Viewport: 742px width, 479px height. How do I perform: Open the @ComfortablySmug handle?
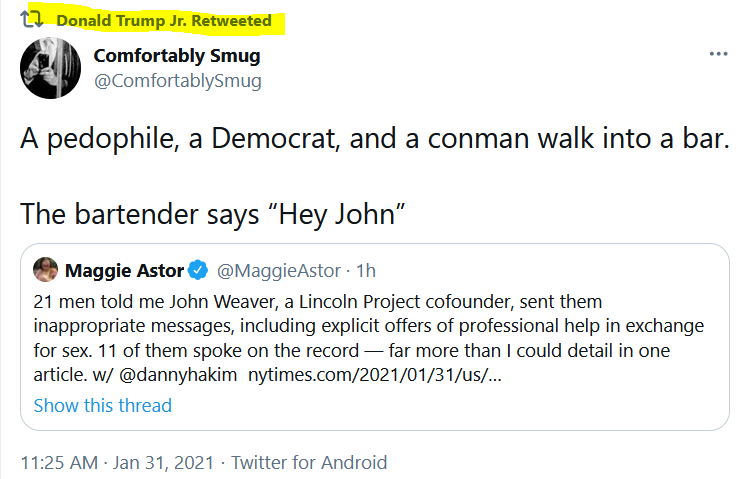177,80
